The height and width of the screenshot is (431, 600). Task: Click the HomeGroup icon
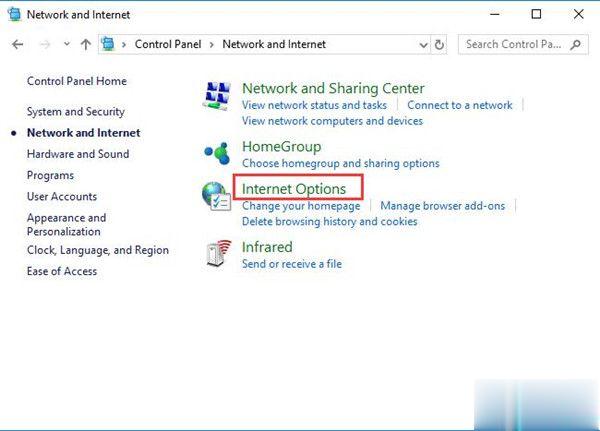[x=216, y=153]
